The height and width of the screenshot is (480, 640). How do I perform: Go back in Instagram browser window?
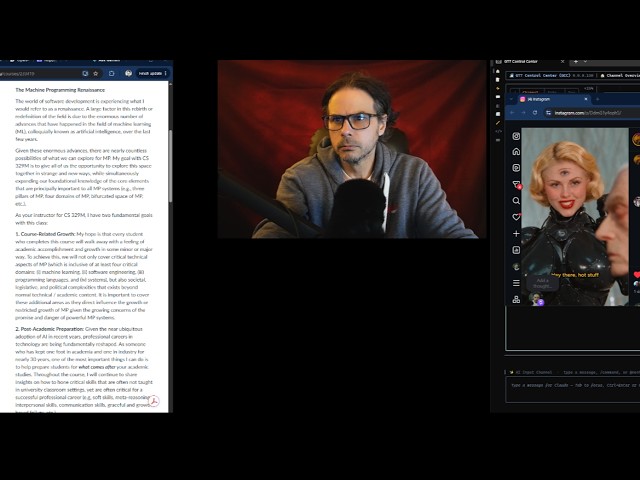[512, 112]
